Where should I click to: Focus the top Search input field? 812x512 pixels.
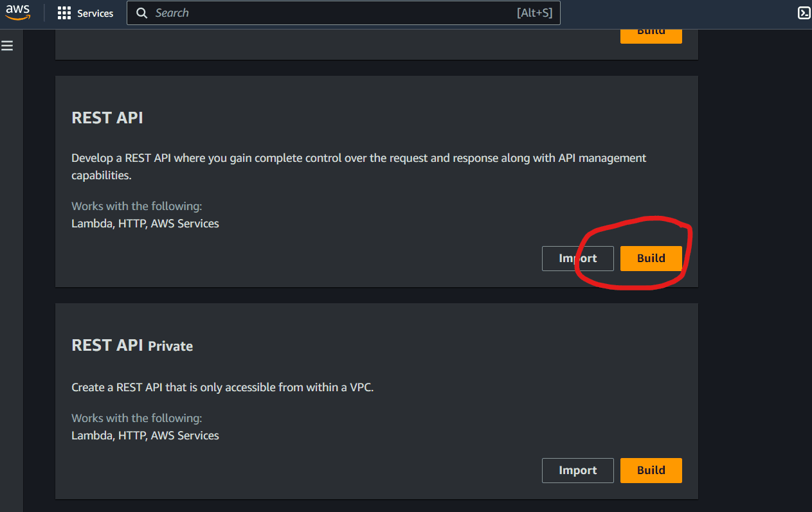(343, 13)
